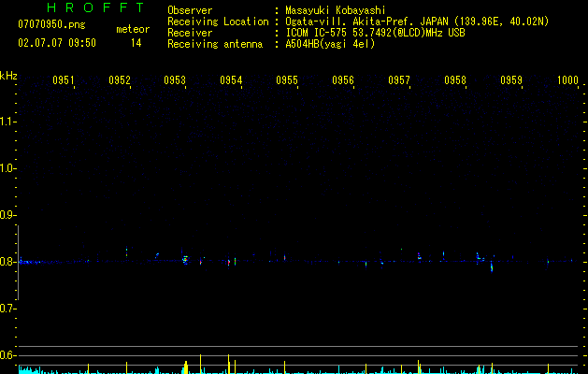Screen dimensions: 588x374
Task: Click the 0952 time marker
Action: tap(120, 79)
